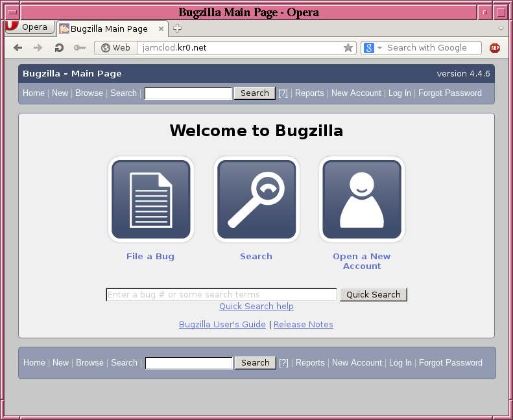Expand the Google search engine dropdown

pyautogui.click(x=379, y=48)
